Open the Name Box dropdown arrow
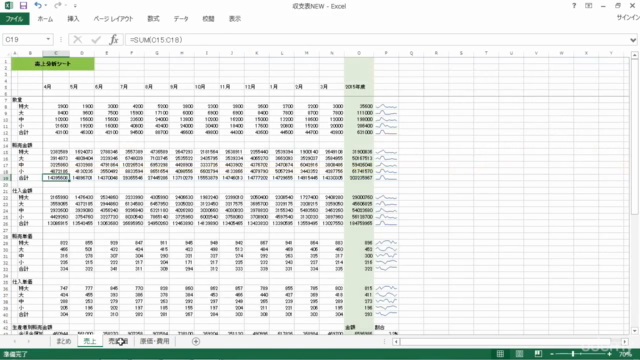 tap(48, 40)
